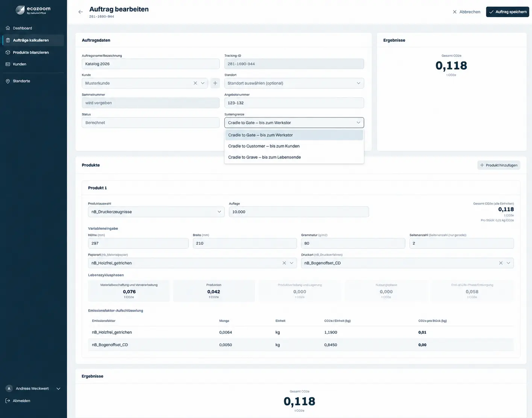Open the Standort auswählen dropdown
Viewport: 532px width, 418px height.
[294, 83]
